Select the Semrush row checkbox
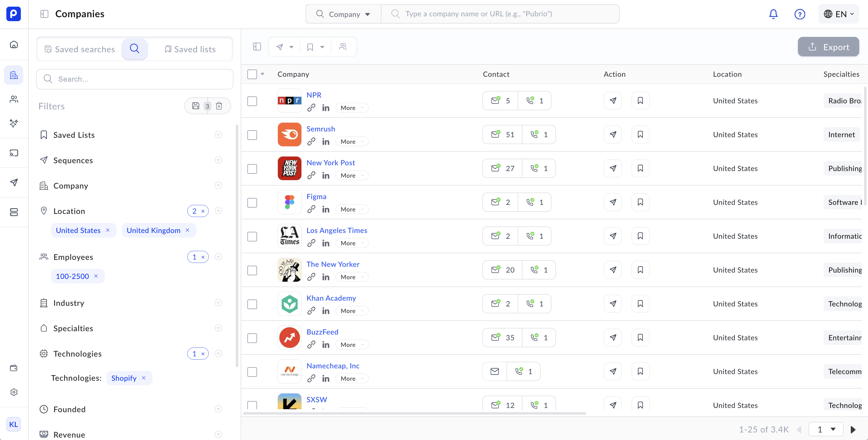 (252, 134)
